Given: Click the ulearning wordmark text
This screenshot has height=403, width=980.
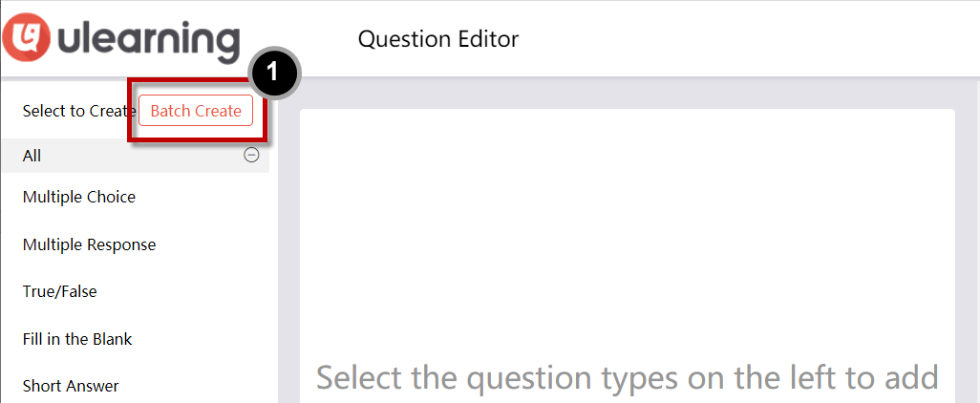Looking at the screenshot, I should coord(147,41).
